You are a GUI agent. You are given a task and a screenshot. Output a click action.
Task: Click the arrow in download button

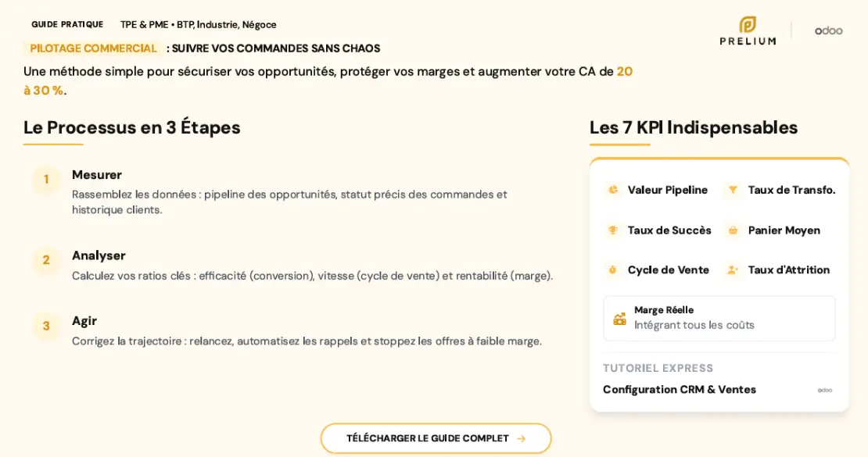(x=522, y=439)
